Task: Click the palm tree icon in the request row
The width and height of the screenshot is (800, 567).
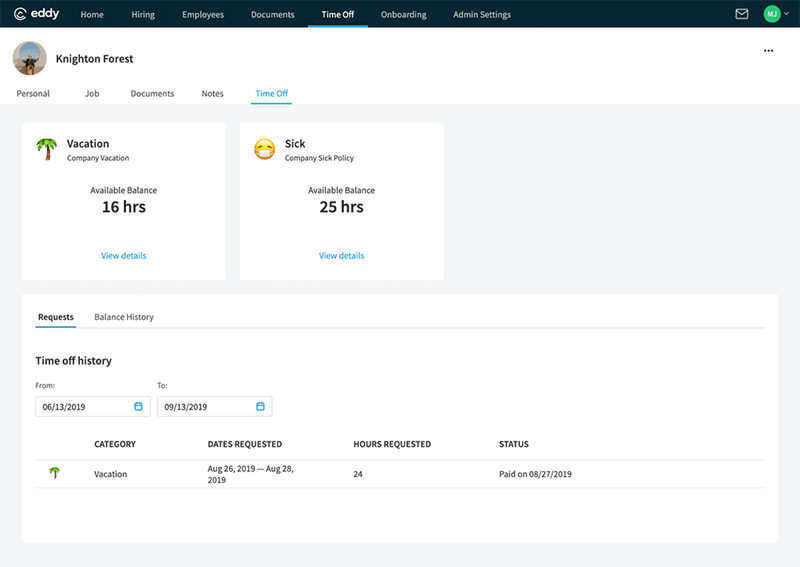Action: coord(54,473)
